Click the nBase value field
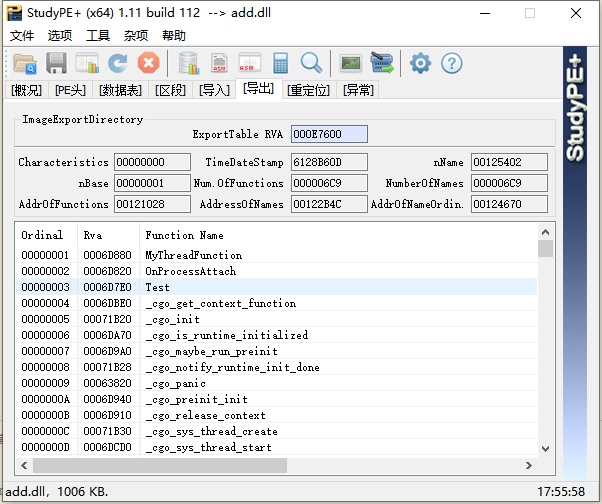The image size is (602, 504). tap(152, 183)
